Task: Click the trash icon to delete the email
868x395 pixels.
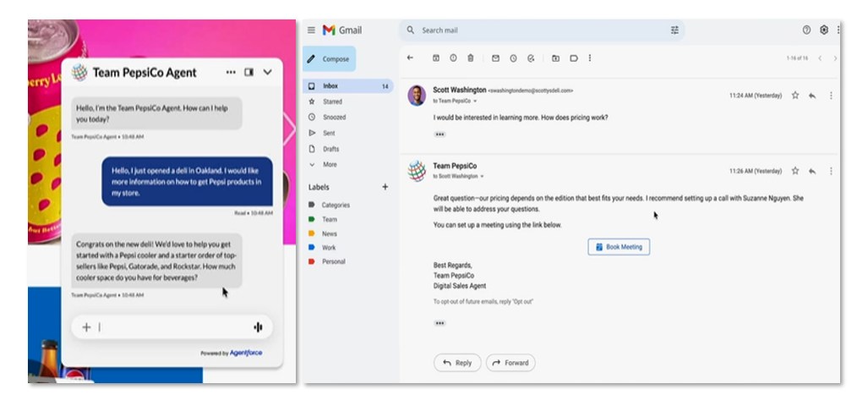Action: pos(471,58)
